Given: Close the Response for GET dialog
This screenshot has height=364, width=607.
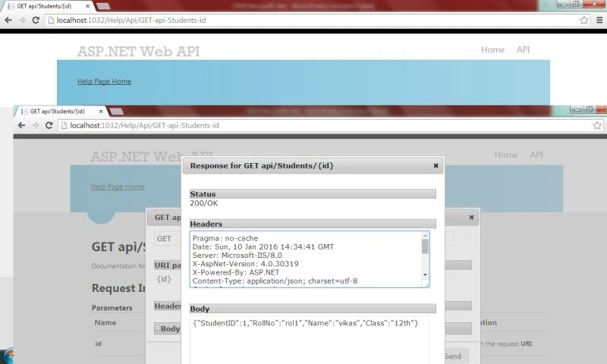Looking at the screenshot, I should click(436, 165).
